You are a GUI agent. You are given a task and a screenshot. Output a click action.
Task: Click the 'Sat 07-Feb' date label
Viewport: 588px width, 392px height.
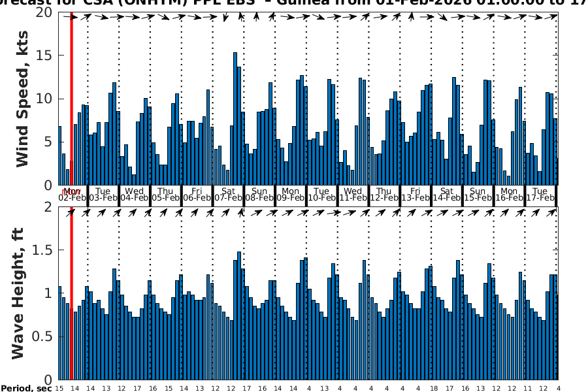coord(228,195)
